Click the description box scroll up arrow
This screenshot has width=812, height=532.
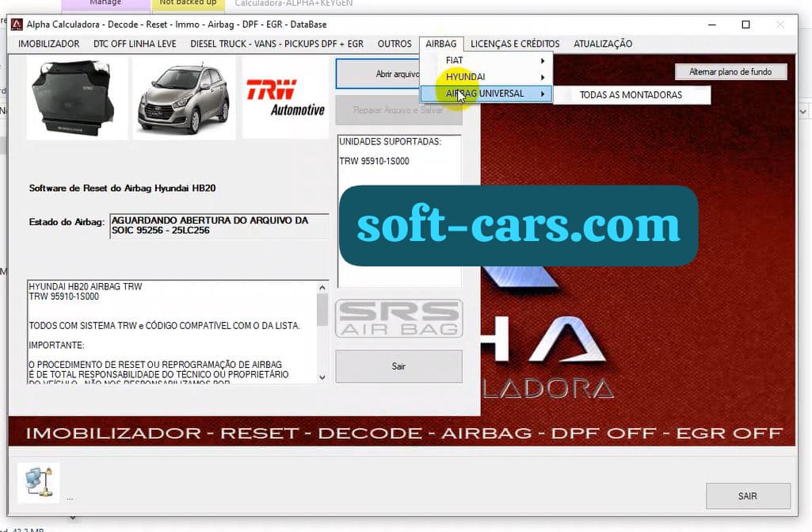click(322, 287)
